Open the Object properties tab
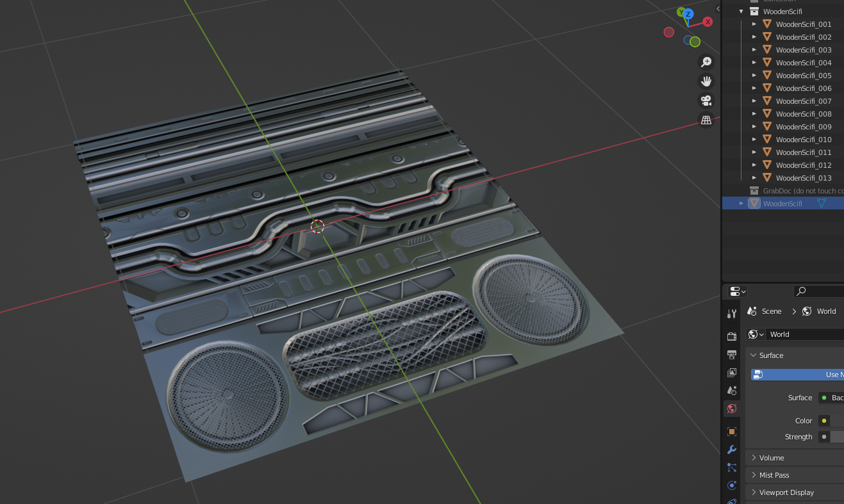Screen dimensions: 844x504 pyautogui.click(x=732, y=432)
